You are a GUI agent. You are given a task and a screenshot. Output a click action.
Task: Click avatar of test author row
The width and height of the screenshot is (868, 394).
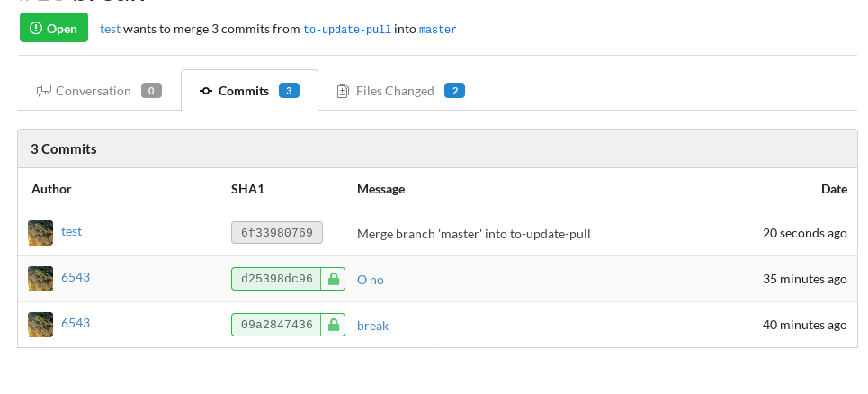[x=40, y=233]
